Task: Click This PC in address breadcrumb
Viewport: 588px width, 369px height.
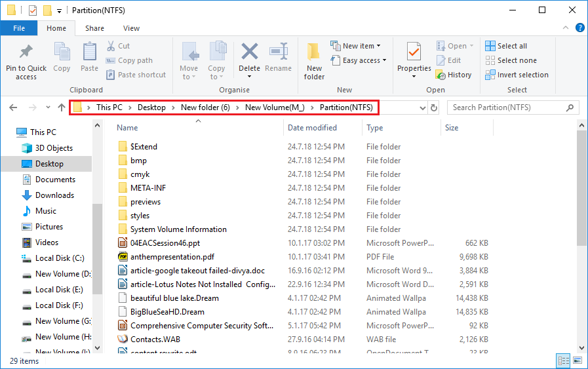Action: [109, 107]
